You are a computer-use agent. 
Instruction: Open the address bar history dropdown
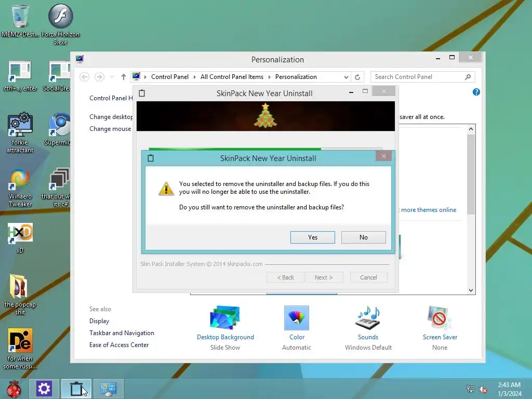click(x=346, y=77)
